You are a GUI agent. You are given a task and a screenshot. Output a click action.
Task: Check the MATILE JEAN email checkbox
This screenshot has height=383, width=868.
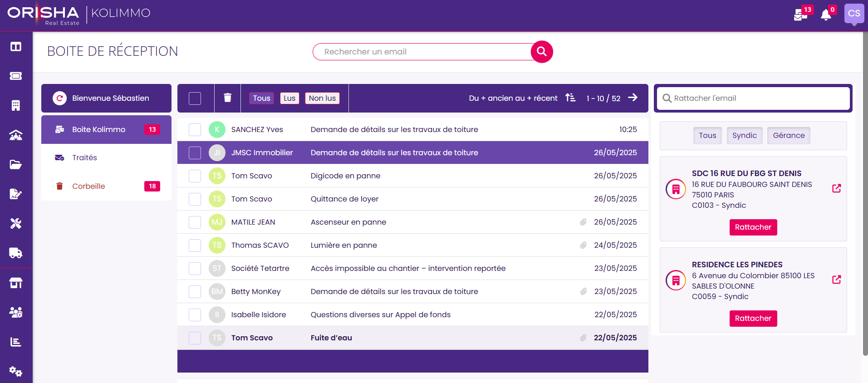coord(195,222)
